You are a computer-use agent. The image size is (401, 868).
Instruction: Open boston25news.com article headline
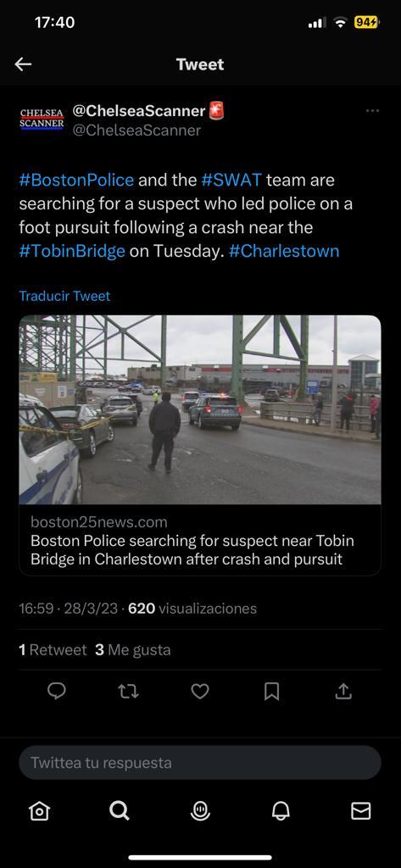(x=192, y=549)
